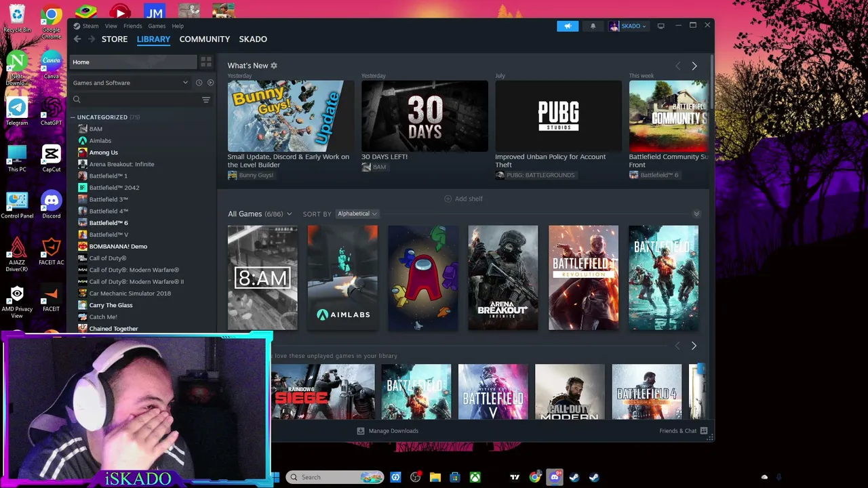868x488 pixels.
Task: Show ready-to-play games filter icon
Action: click(210, 83)
